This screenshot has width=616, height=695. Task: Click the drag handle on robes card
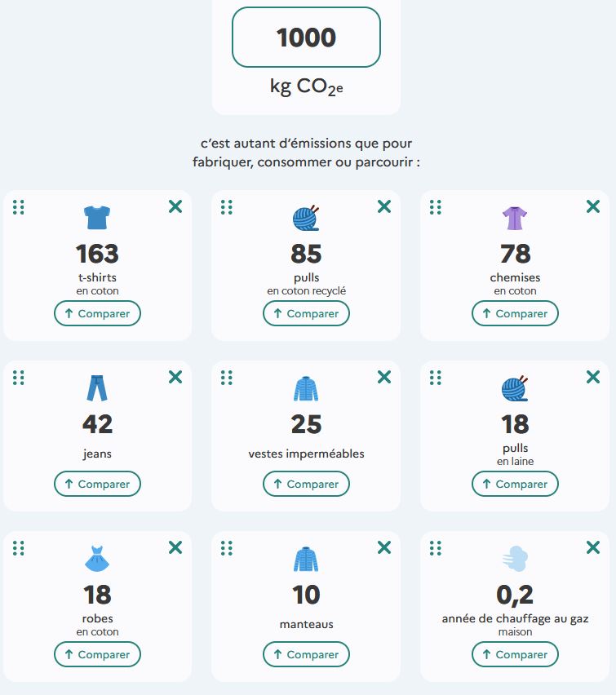coord(19,548)
